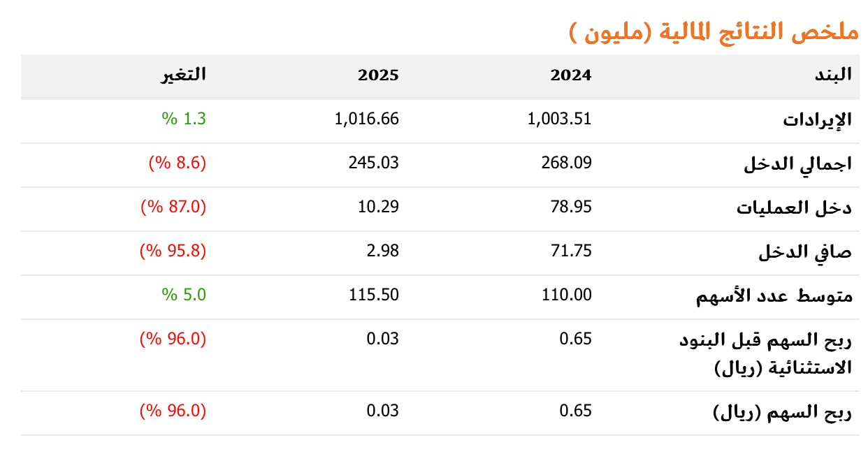Click ربح السهم قبل البنود الاستثنائية label
This screenshot has width=868, height=454.
766,353
